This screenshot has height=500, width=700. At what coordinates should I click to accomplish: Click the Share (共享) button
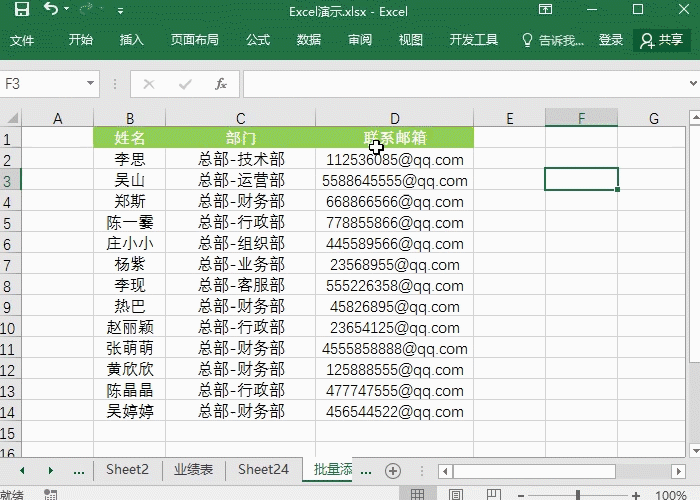(662, 40)
